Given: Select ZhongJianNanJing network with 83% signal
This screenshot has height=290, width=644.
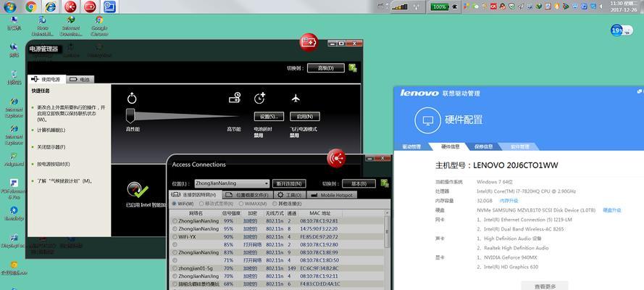Looking at the screenshot, I should [175, 252].
